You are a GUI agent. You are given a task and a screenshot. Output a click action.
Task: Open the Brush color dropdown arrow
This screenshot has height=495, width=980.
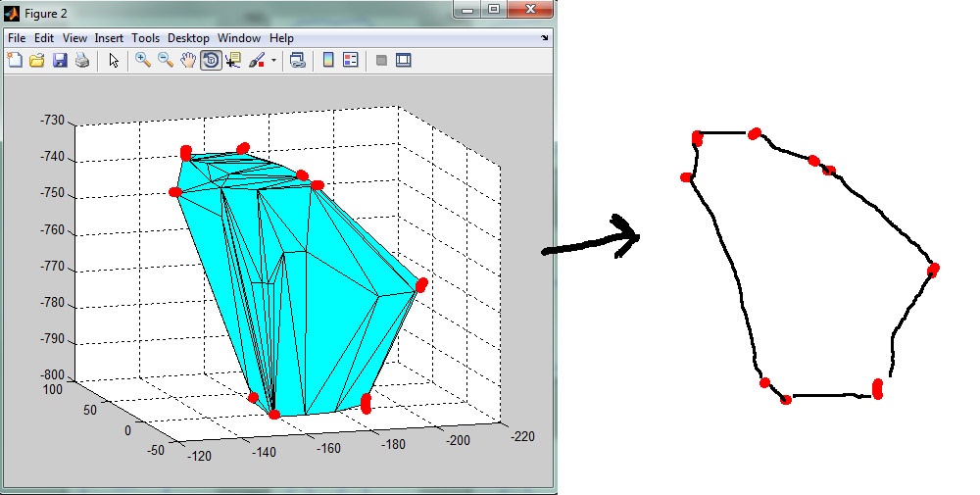[x=273, y=61]
